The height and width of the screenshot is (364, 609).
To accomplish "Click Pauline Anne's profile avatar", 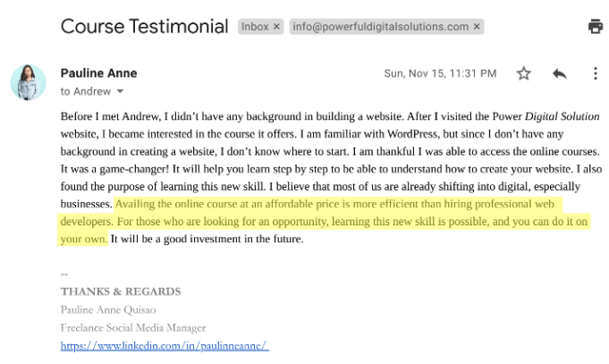I will (28, 81).
